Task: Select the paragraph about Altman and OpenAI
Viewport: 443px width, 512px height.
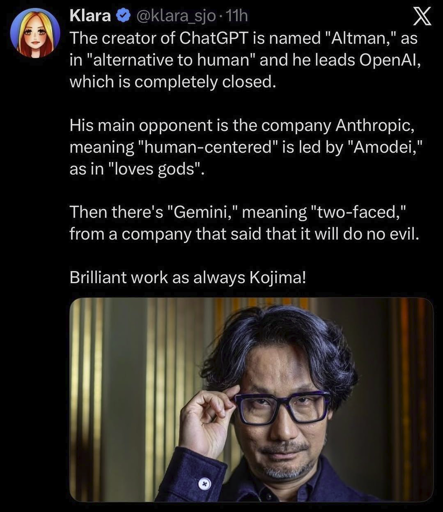Action: 245,60
